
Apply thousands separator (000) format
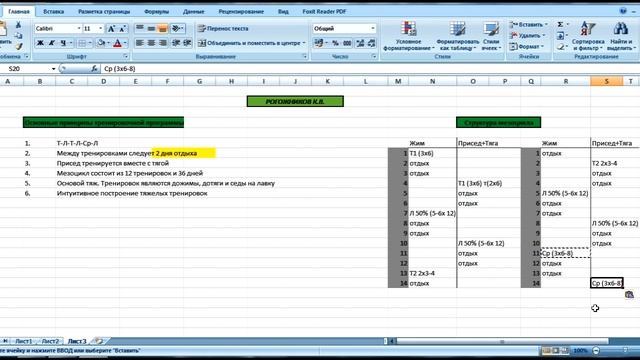pyautogui.click(x=347, y=43)
